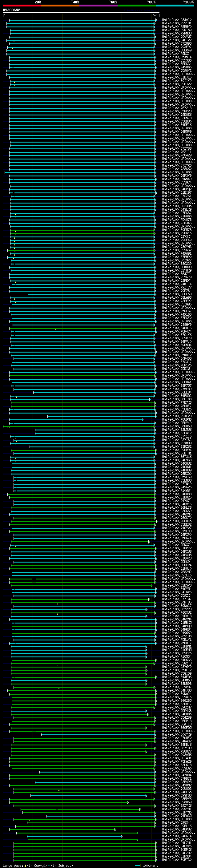Open hit UniRef100_Q9XF97

[x=176, y=47]
